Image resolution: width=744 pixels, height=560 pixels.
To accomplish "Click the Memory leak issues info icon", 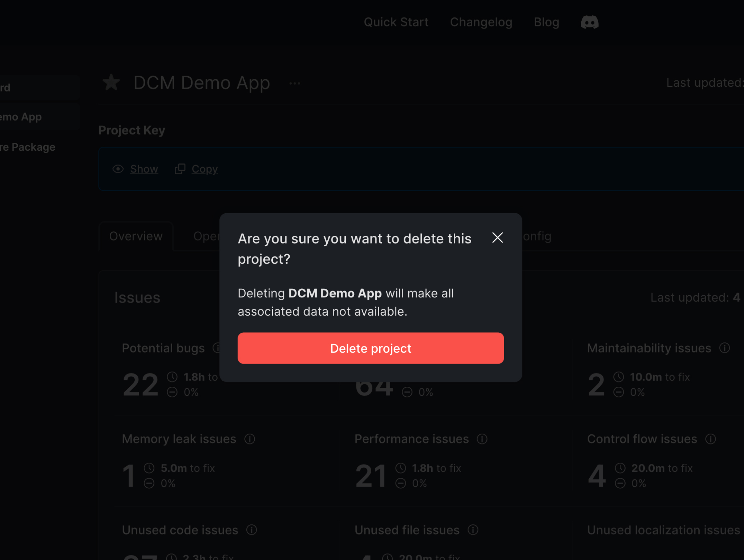I will (250, 439).
